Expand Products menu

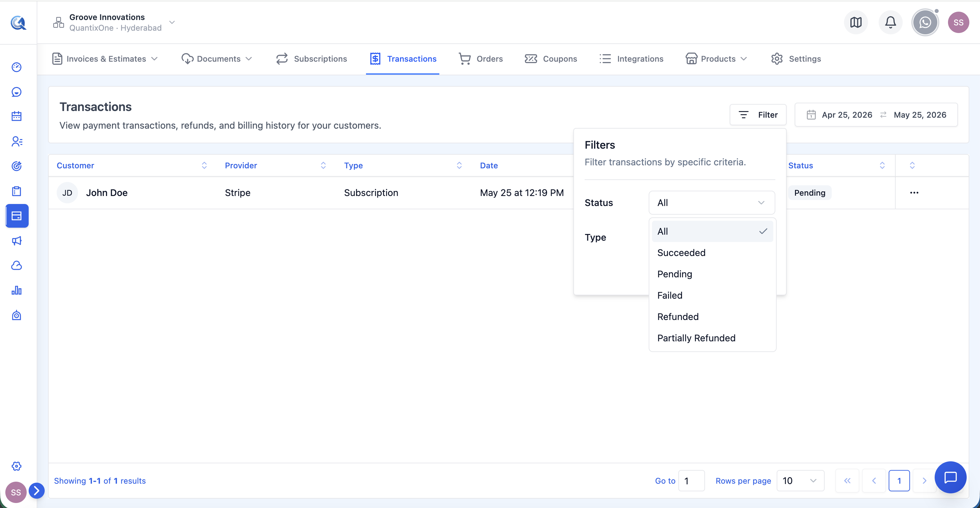[716, 59]
